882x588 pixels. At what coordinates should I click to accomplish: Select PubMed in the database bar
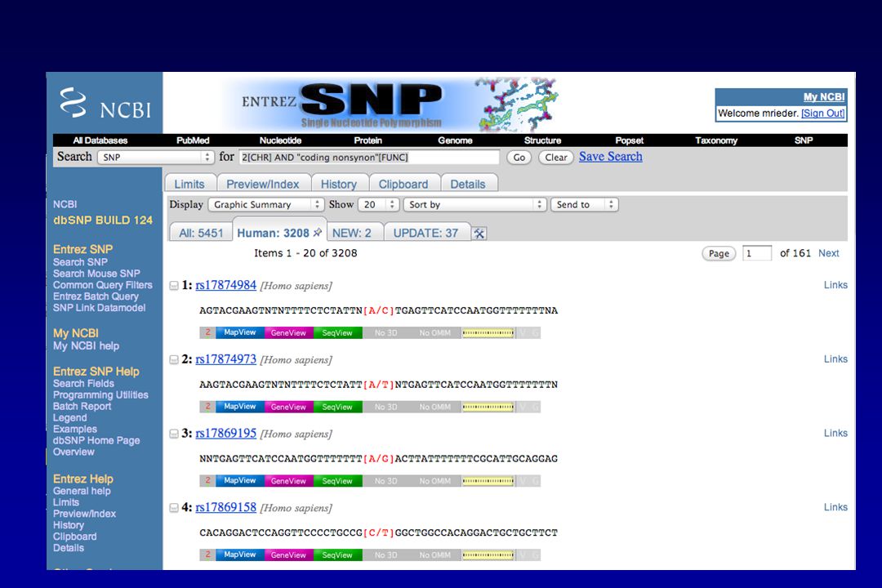point(193,140)
